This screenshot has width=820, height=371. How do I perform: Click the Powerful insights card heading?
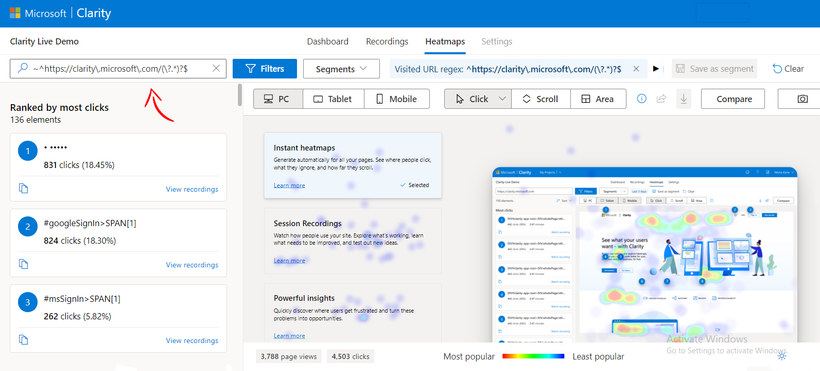tap(304, 298)
